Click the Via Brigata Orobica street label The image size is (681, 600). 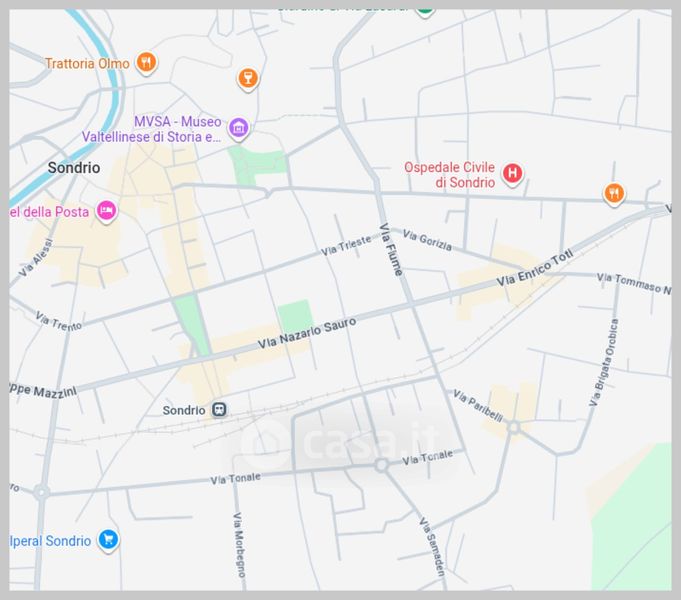605,362
